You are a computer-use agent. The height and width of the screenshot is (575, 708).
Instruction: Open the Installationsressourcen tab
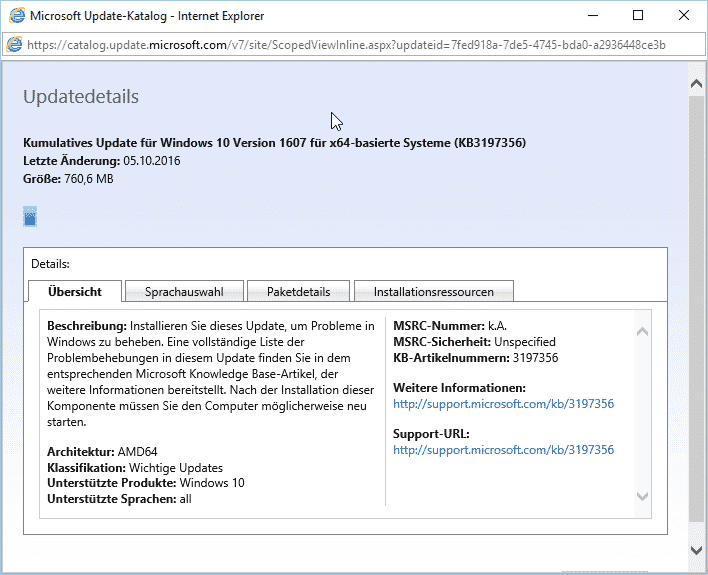click(x=433, y=292)
